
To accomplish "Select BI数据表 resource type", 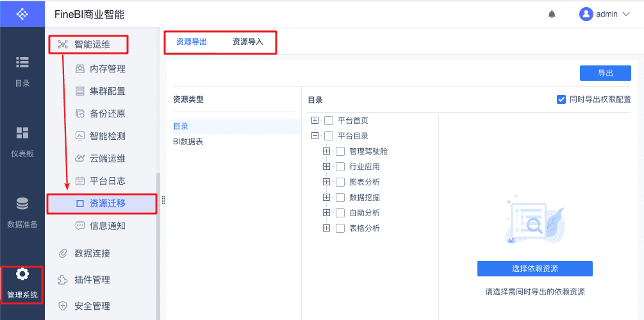I will click(188, 141).
